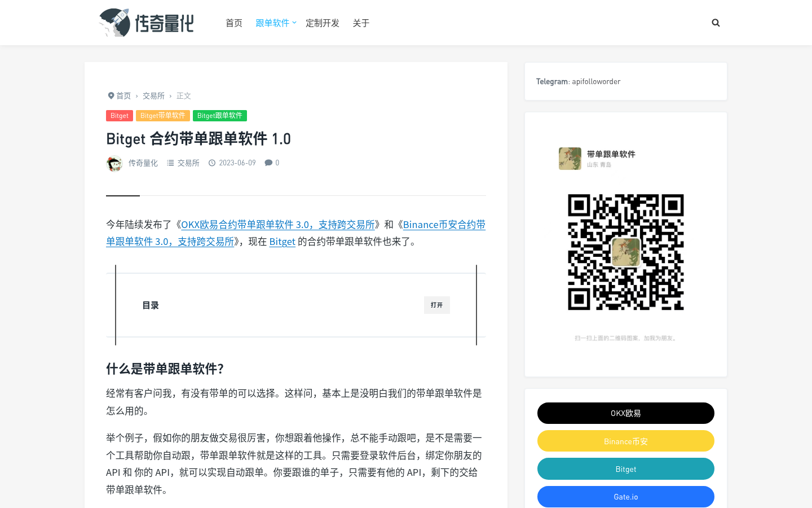Click the article title Bitget 合约带单跟单软件 1.0
The image size is (812, 508).
coord(198,139)
